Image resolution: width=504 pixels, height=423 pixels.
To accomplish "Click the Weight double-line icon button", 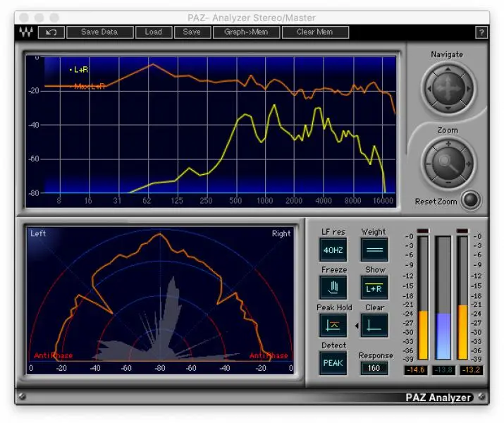I will 374,250.
